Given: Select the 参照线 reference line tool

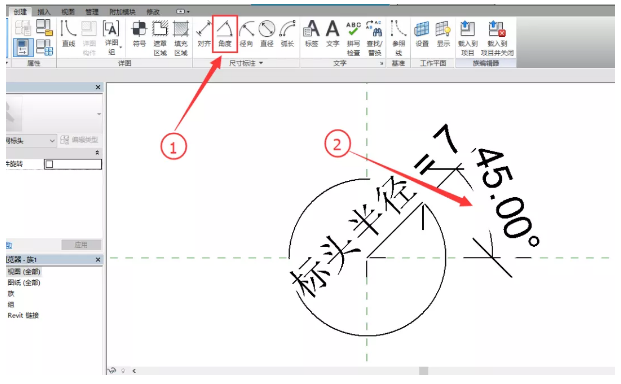Looking at the screenshot, I should pos(398,38).
